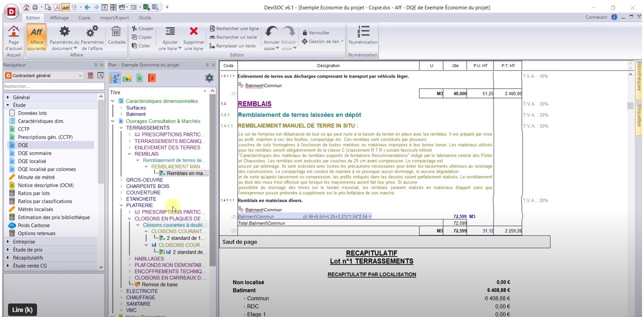The height and width of the screenshot is (317, 644).
Task: Click the Corbeille trash icon
Action: pyautogui.click(x=116, y=32)
